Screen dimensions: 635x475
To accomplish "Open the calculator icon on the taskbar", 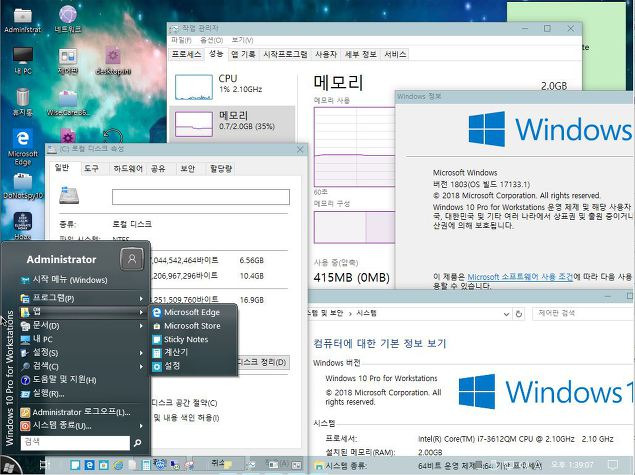I will point(146,465).
